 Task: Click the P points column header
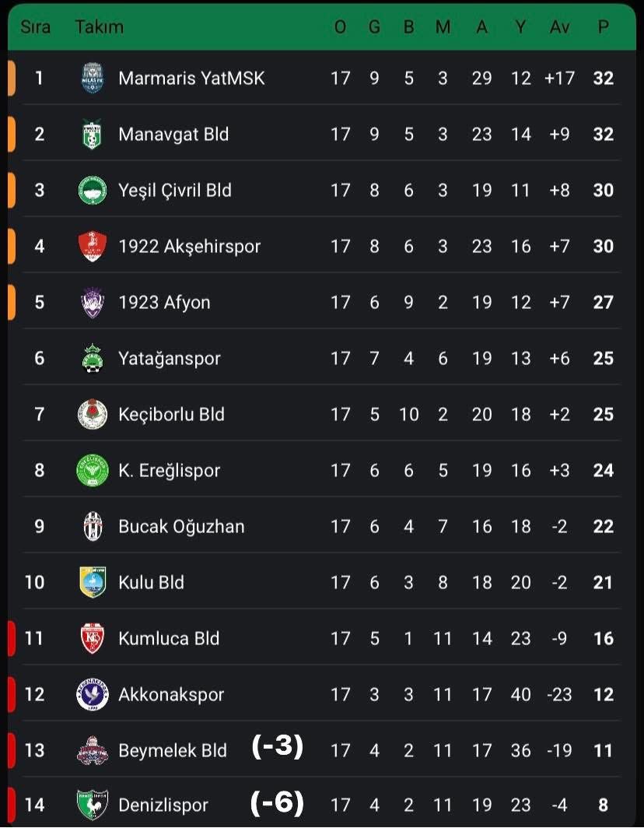[x=603, y=26]
